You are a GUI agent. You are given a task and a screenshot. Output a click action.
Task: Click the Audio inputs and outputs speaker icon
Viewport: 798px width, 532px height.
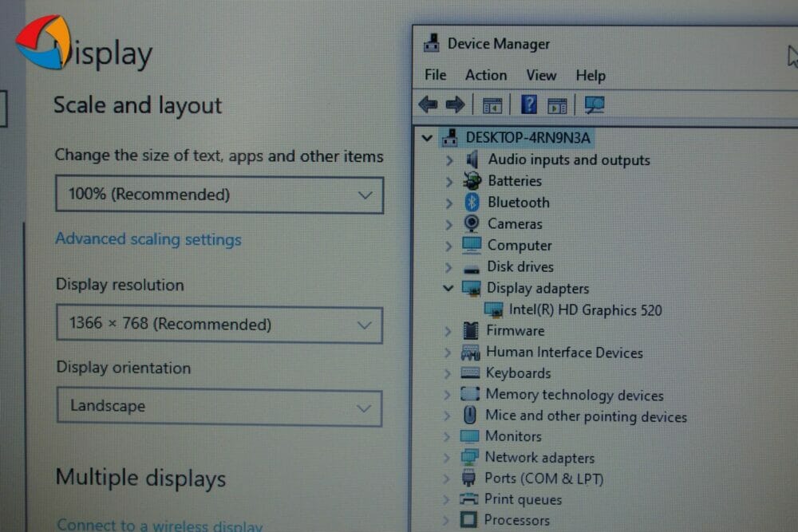point(472,160)
